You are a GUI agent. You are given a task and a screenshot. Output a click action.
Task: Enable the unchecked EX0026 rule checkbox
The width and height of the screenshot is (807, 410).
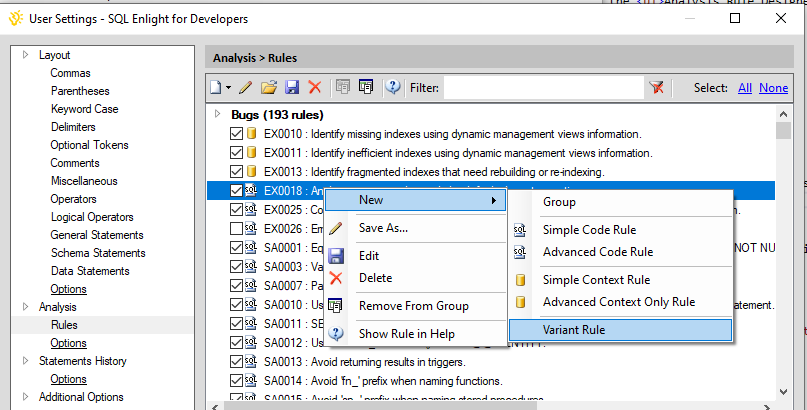click(236, 228)
